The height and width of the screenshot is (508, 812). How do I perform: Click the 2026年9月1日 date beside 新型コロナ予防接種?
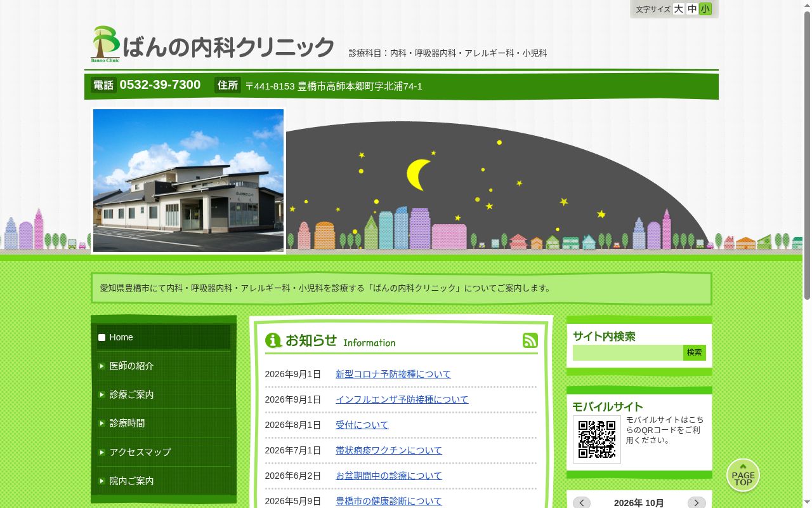pyautogui.click(x=293, y=374)
